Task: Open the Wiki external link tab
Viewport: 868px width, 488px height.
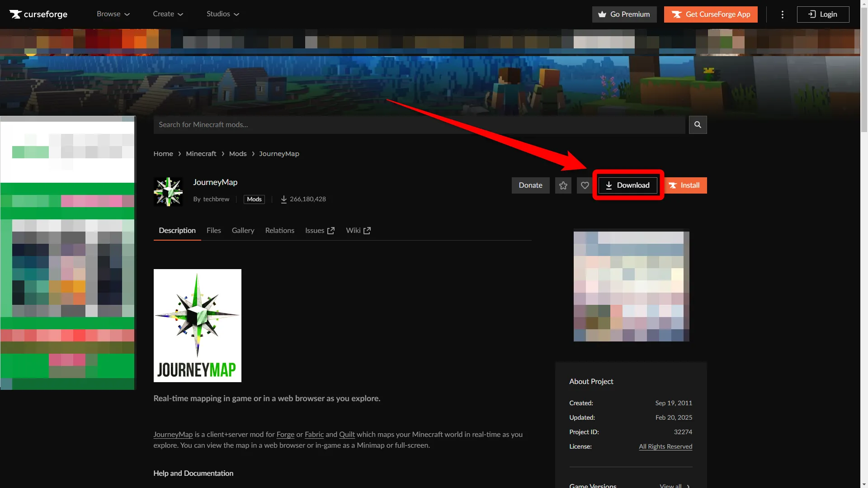Action: click(x=358, y=231)
